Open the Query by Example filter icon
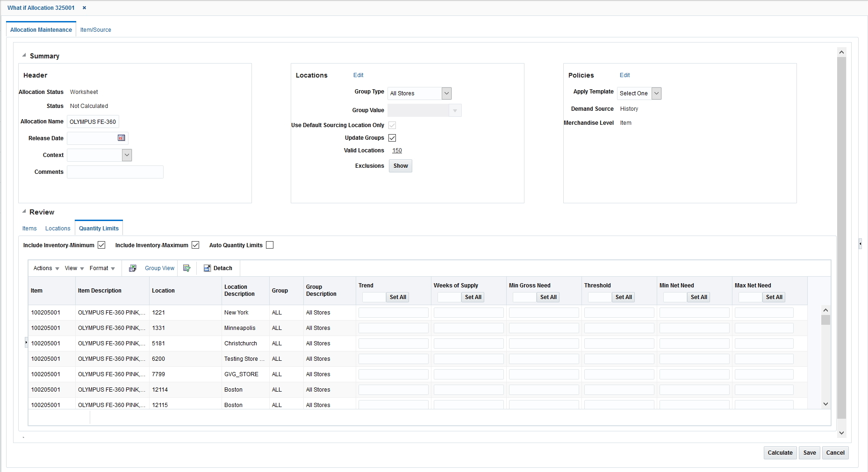 tap(187, 268)
